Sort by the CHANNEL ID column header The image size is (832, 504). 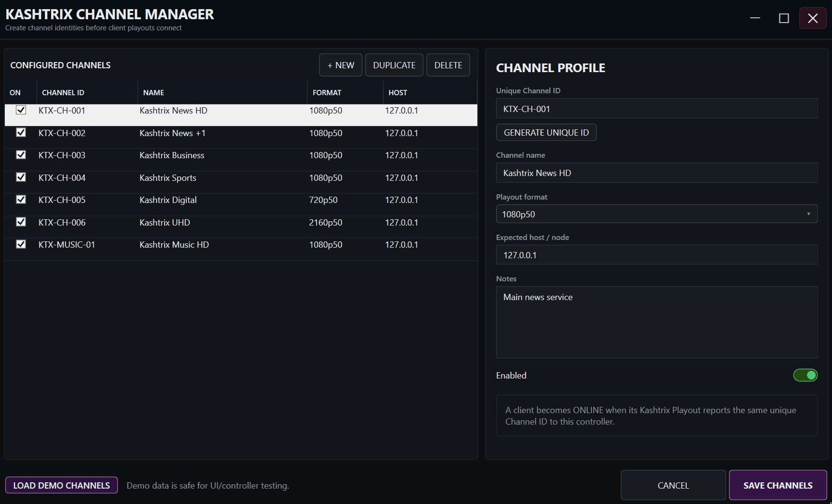(x=87, y=92)
